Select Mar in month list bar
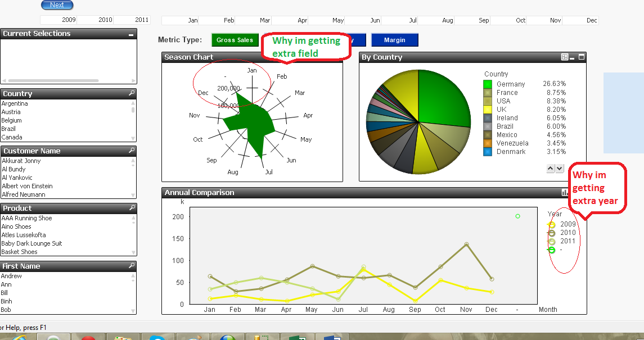Viewport: 644px width, 340px height. pyautogui.click(x=253, y=20)
